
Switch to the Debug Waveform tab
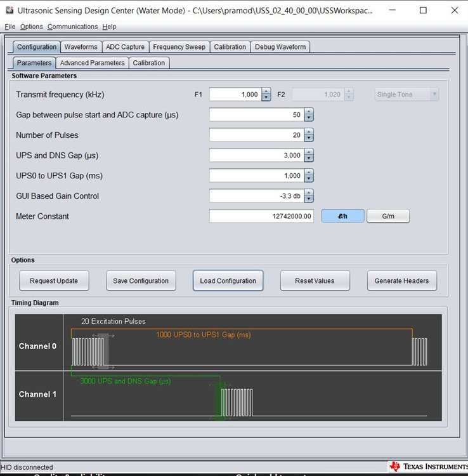[x=280, y=47]
